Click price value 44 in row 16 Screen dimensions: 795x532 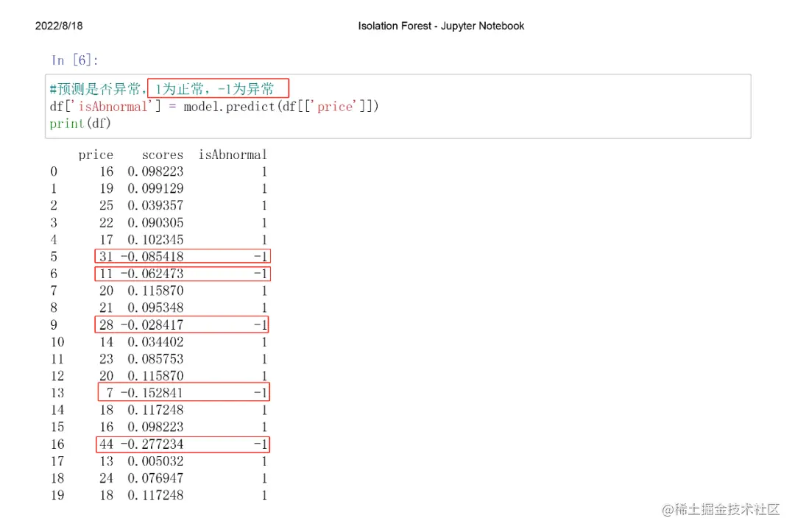(x=106, y=444)
